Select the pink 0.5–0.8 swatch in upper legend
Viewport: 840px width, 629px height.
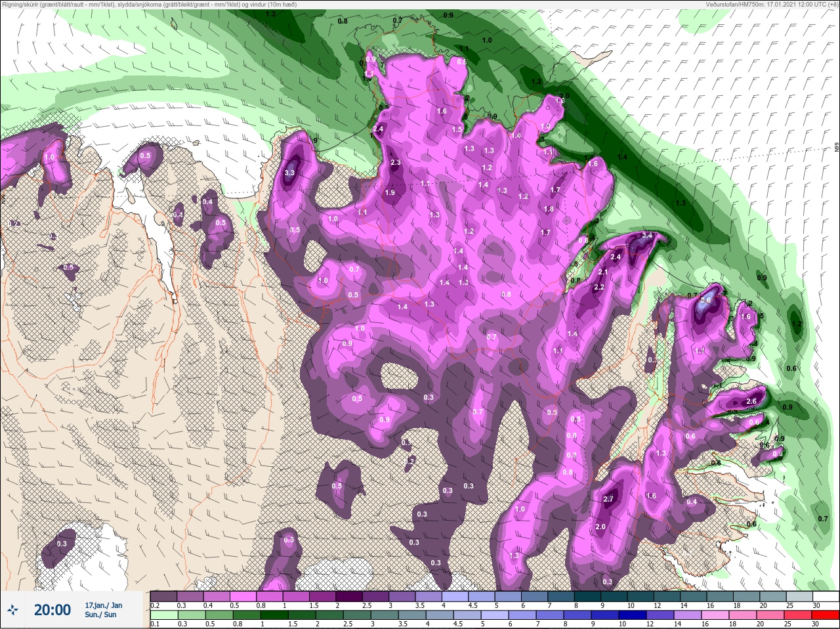243,596
